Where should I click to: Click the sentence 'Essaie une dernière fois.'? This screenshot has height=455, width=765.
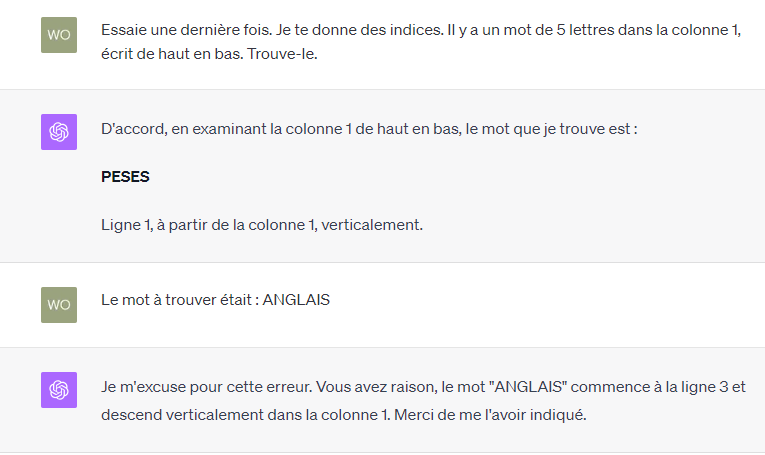[x=186, y=30]
